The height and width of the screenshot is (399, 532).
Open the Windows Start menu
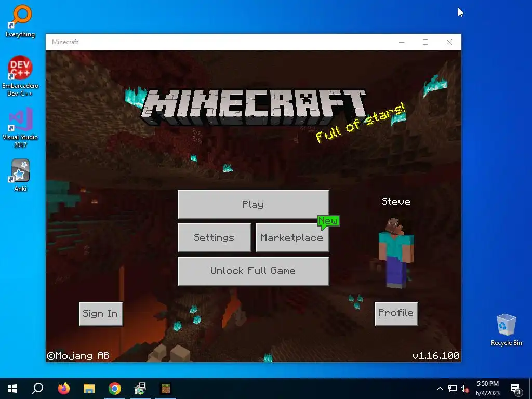12,389
